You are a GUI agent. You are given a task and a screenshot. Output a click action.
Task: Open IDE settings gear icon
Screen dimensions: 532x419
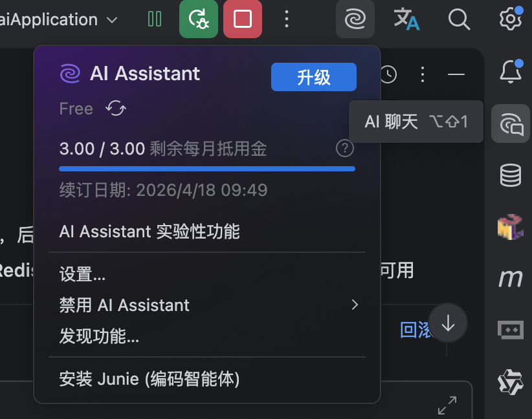pyautogui.click(x=510, y=19)
